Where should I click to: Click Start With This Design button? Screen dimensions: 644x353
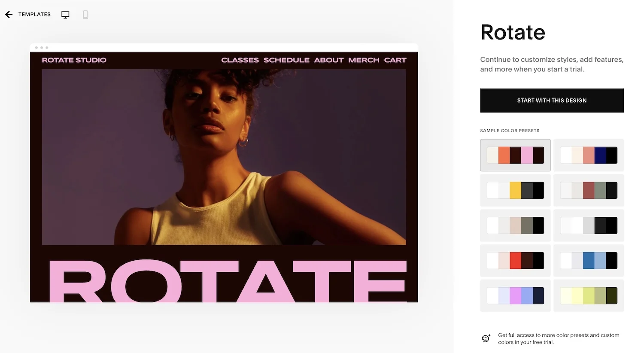pos(552,100)
